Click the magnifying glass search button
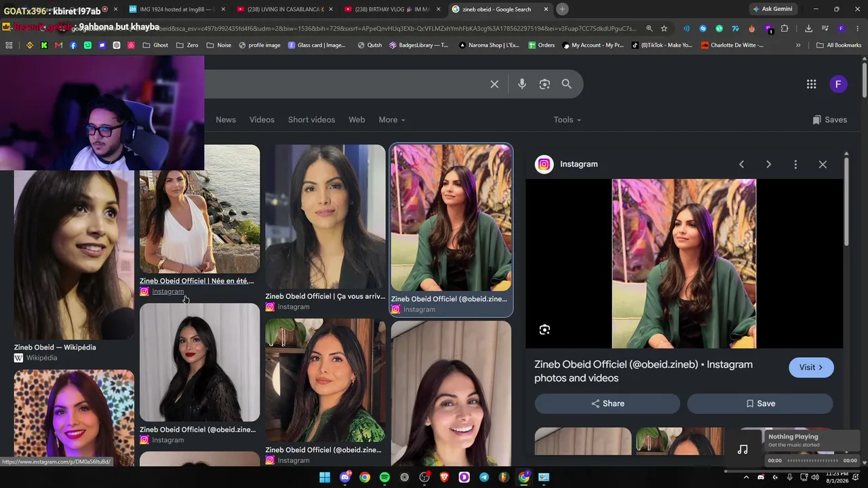 [x=567, y=84]
